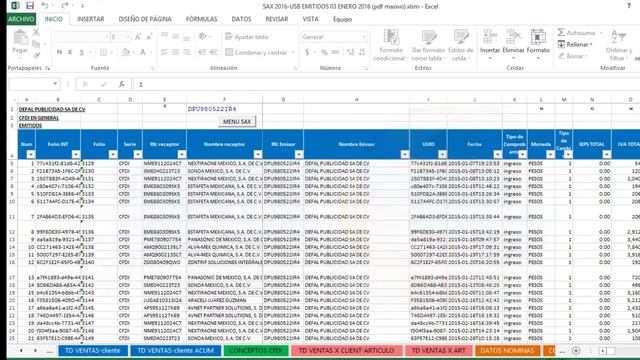640x360 pixels.
Task: Open the DATOS NOMINAS sheet
Action: pos(507,350)
